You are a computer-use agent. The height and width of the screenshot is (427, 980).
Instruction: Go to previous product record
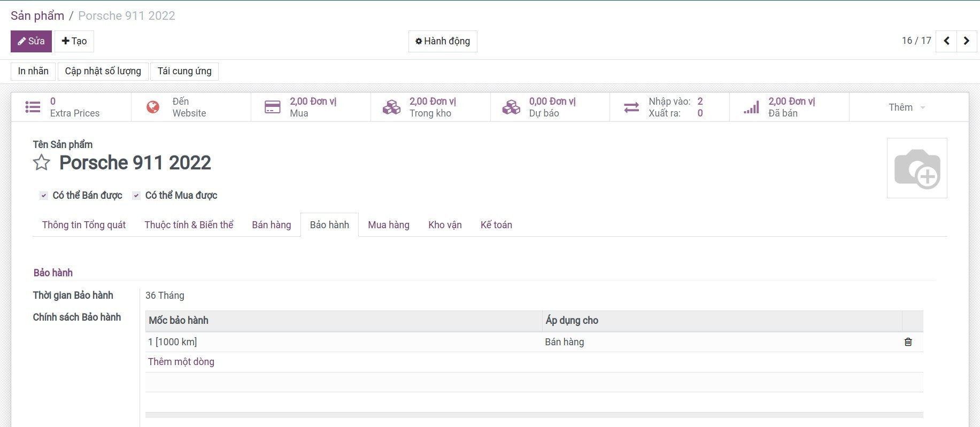pyautogui.click(x=946, y=41)
